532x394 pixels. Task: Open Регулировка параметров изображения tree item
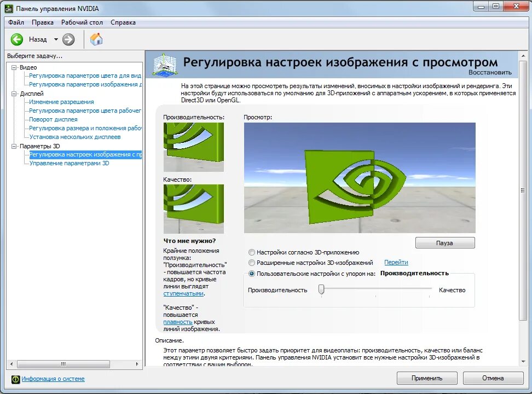(x=85, y=84)
